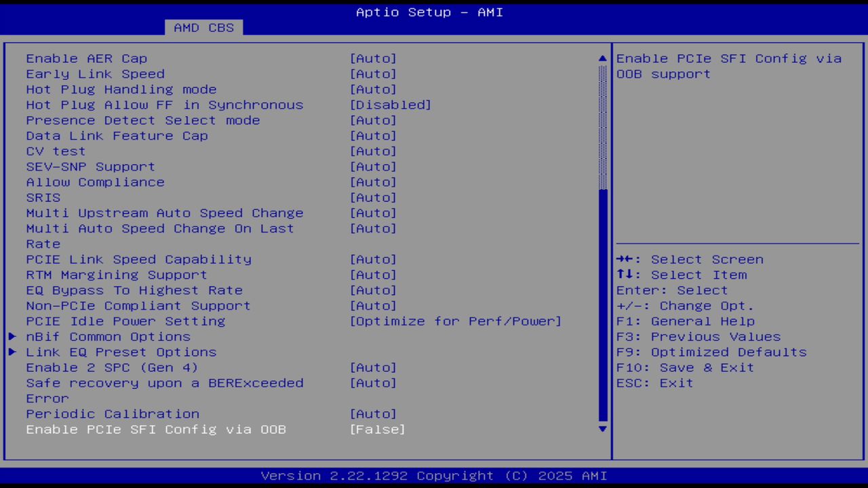This screenshot has height=488, width=868.
Task: Select Non-PCIe Compliant Support label
Action: click(x=138, y=306)
